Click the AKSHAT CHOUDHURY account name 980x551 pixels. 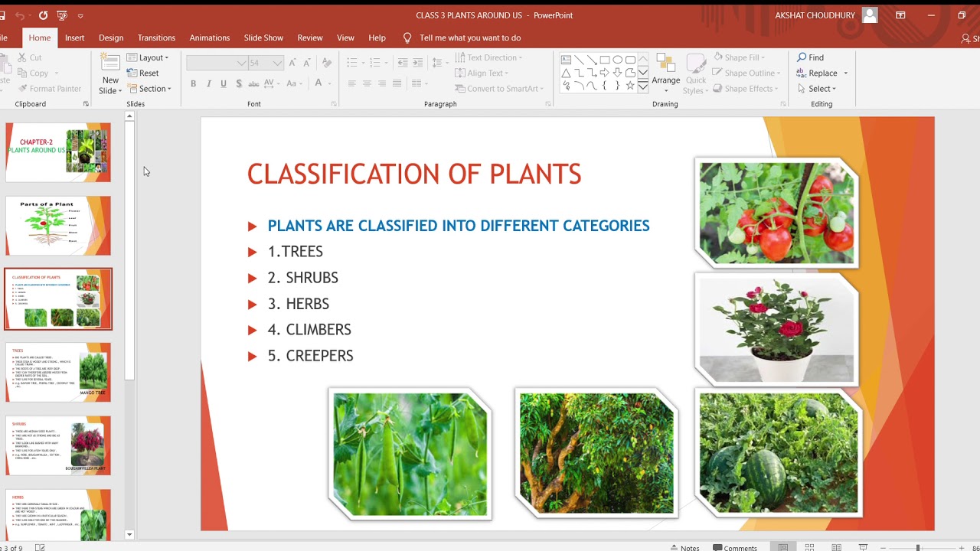(815, 15)
